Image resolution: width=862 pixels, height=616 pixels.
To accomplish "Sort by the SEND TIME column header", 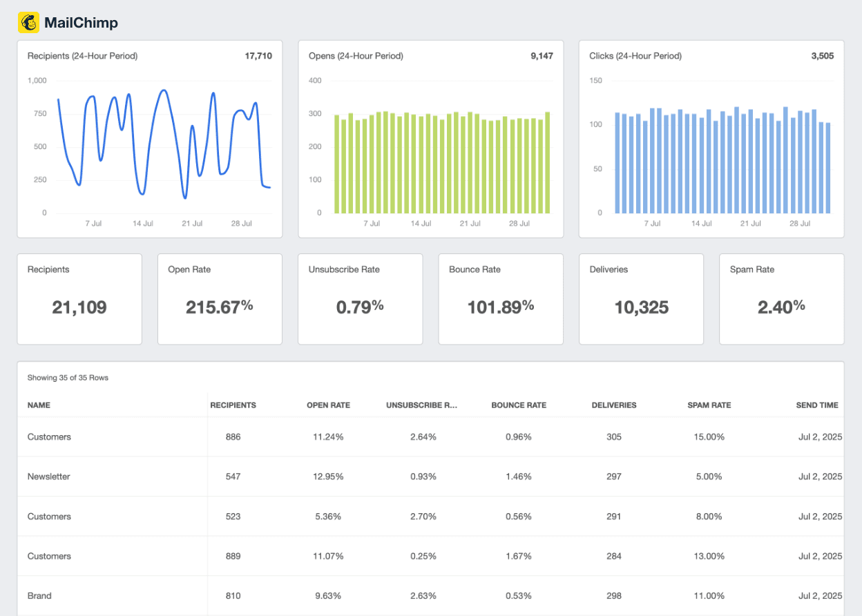I will click(x=817, y=405).
